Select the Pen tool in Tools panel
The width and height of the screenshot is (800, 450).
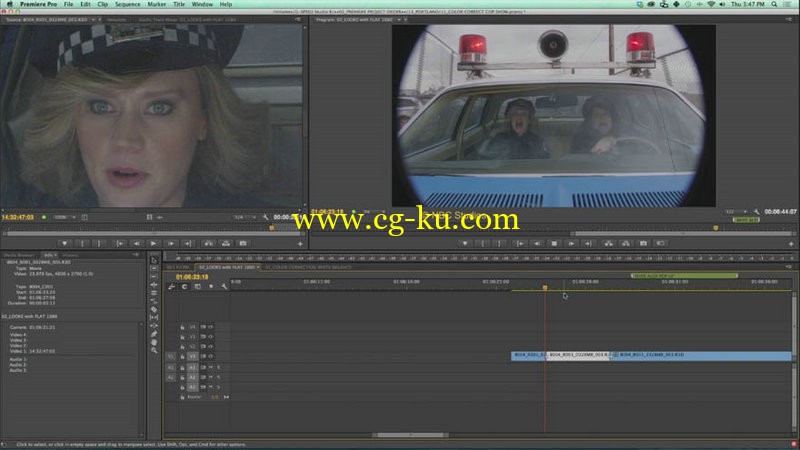154,334
